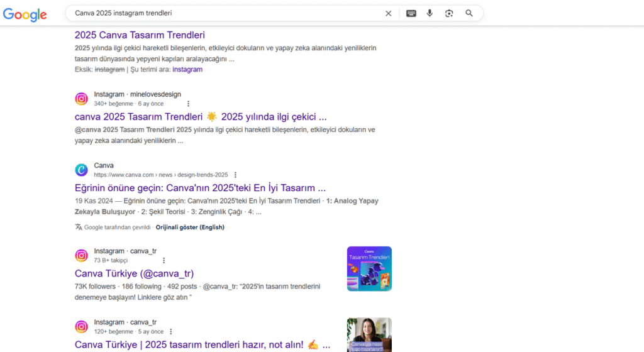The height and width of the screenshot is (352, 644).
Task: Click Instagram · canva_tr label above 73 B+ takipçi
Action: [x=125, y=251]
